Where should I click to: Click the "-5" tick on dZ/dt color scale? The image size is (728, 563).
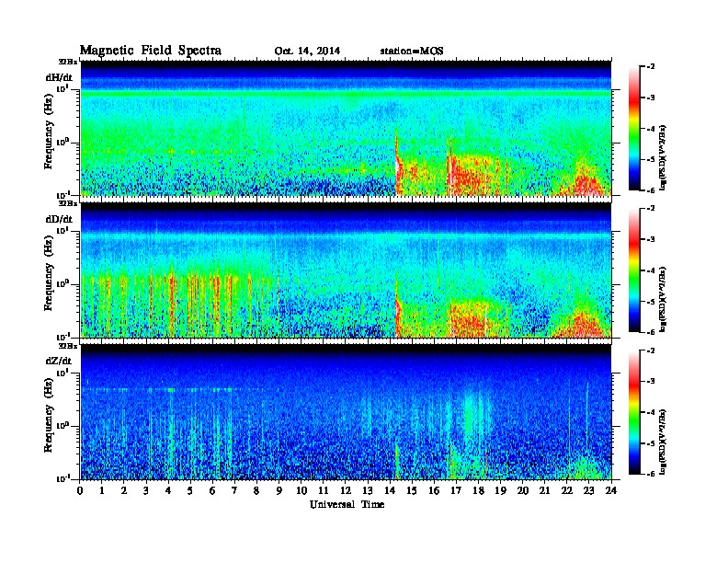click(651, 443)
